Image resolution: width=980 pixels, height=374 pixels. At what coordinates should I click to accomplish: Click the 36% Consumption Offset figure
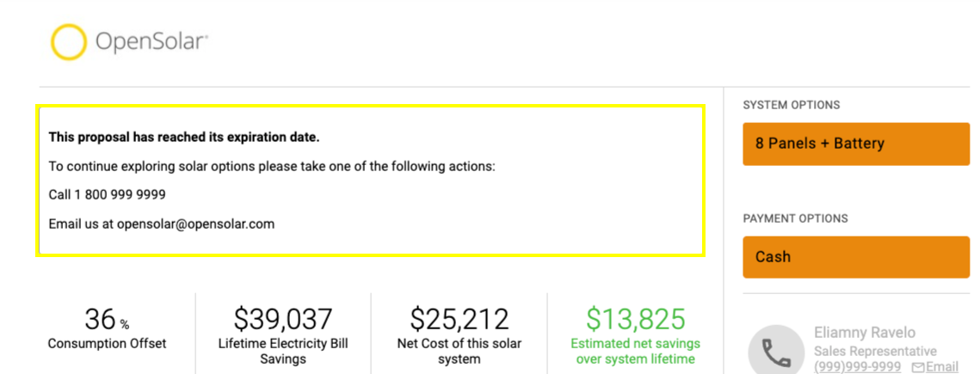108,319
